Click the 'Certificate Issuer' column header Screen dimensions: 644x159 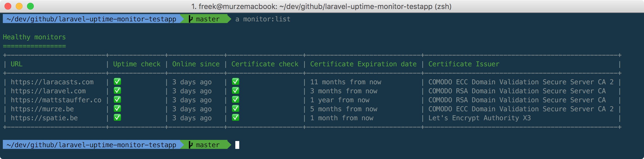tap(464, 64)
